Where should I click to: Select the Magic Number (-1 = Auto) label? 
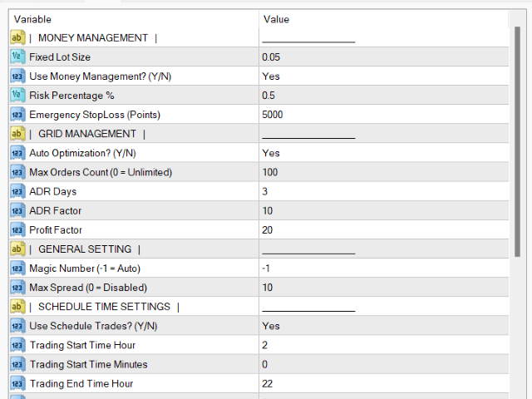coord(85,268)
